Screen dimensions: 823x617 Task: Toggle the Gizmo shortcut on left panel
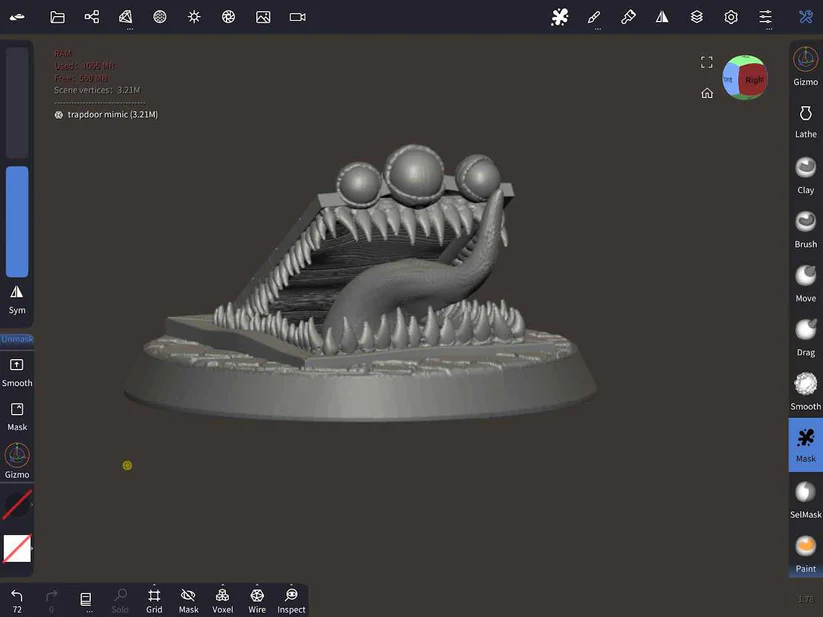coord(17,461)
